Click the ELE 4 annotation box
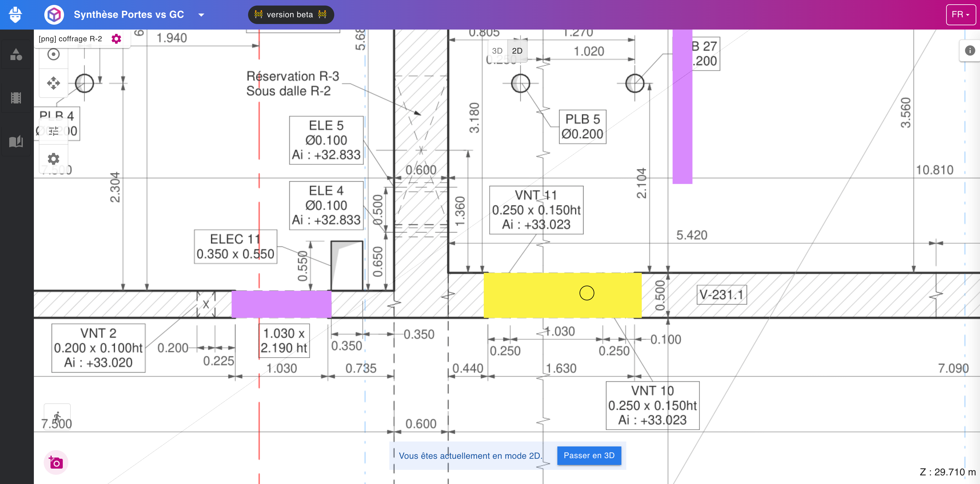 (x=326, y=205)
